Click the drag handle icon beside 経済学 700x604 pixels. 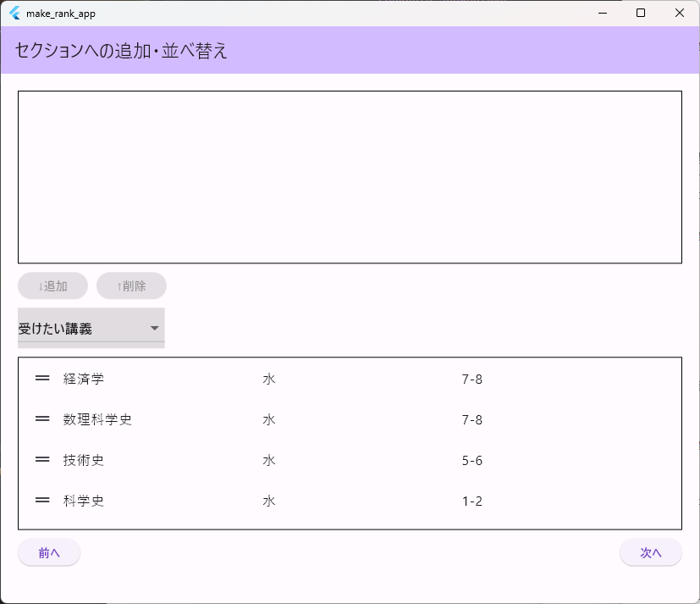click(x=42, y=379)
